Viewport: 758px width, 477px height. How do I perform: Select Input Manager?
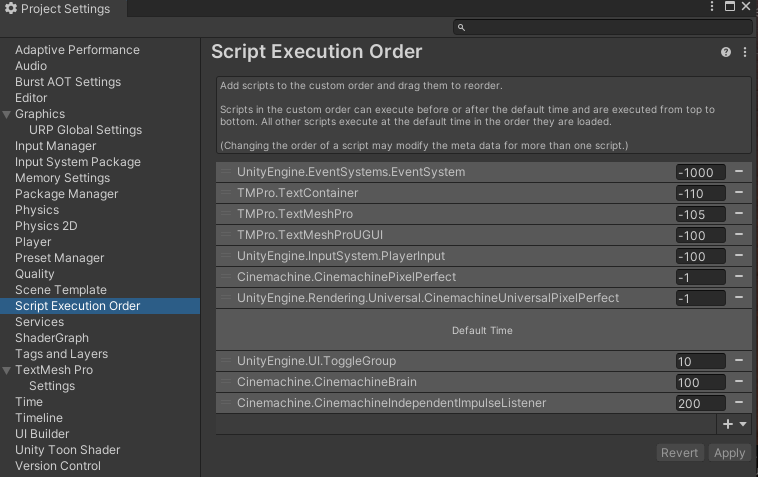point(56,145)
